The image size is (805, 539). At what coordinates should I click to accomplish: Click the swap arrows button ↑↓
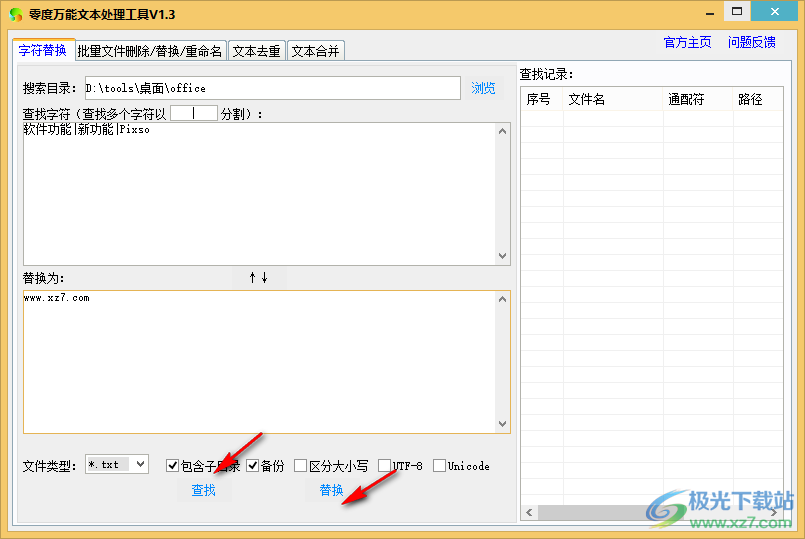point(258,278)
